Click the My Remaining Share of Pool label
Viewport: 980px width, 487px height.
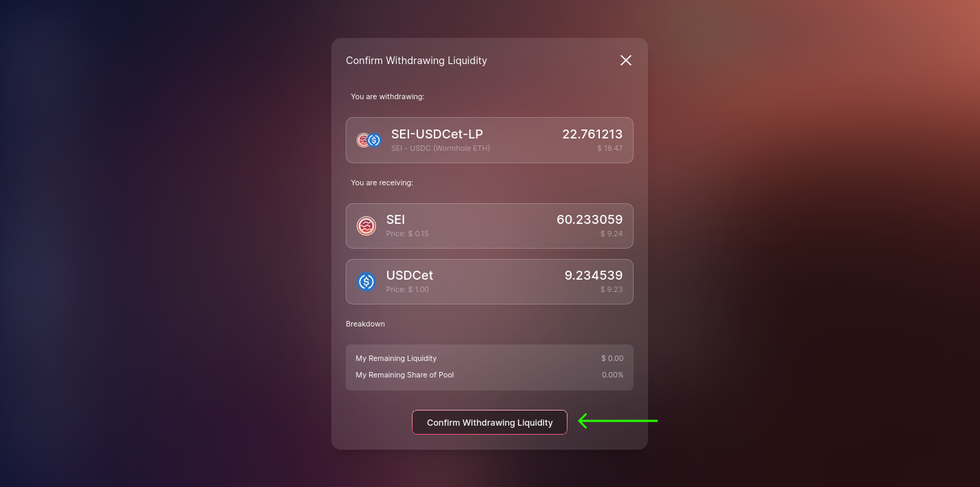point(404,375)
